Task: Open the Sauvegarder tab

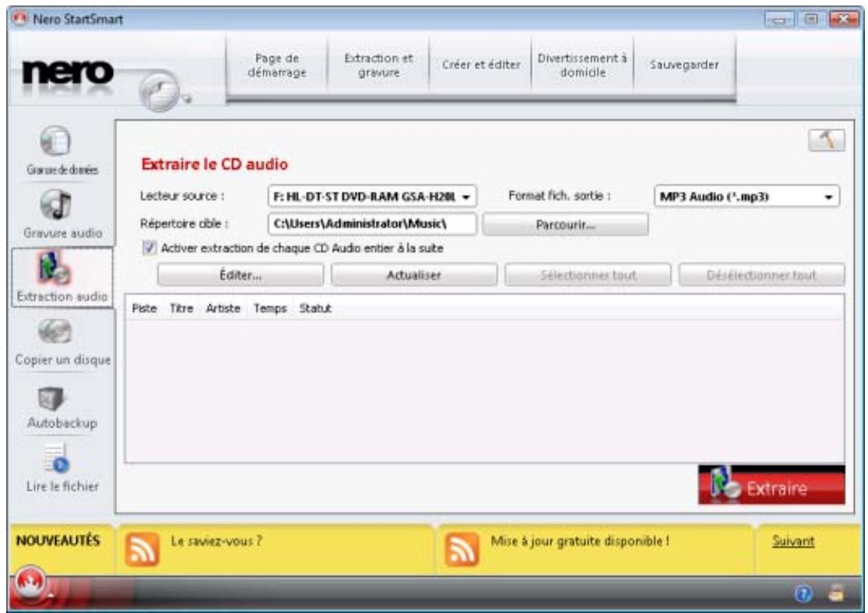Action: click(685, 65)
